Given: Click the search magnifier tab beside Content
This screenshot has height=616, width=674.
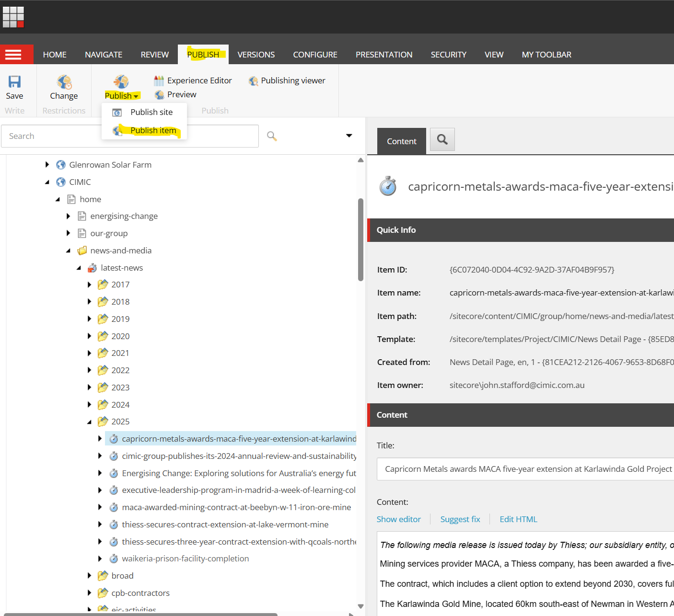Looking at the screenshot, I should [x=442, y=140].
